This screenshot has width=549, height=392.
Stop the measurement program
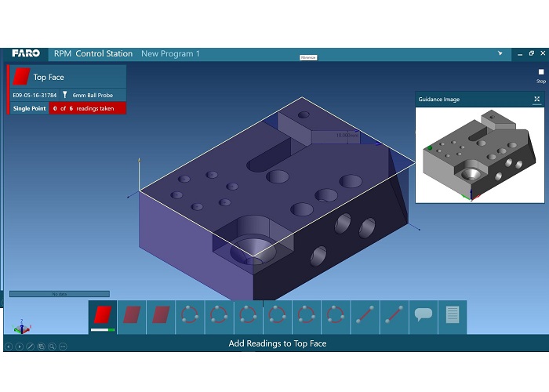541,75
